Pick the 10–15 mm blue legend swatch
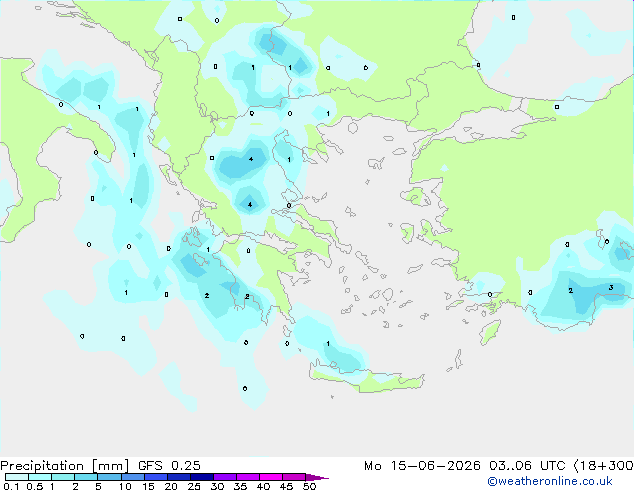 pyautogui.click(x=132, y=477)
